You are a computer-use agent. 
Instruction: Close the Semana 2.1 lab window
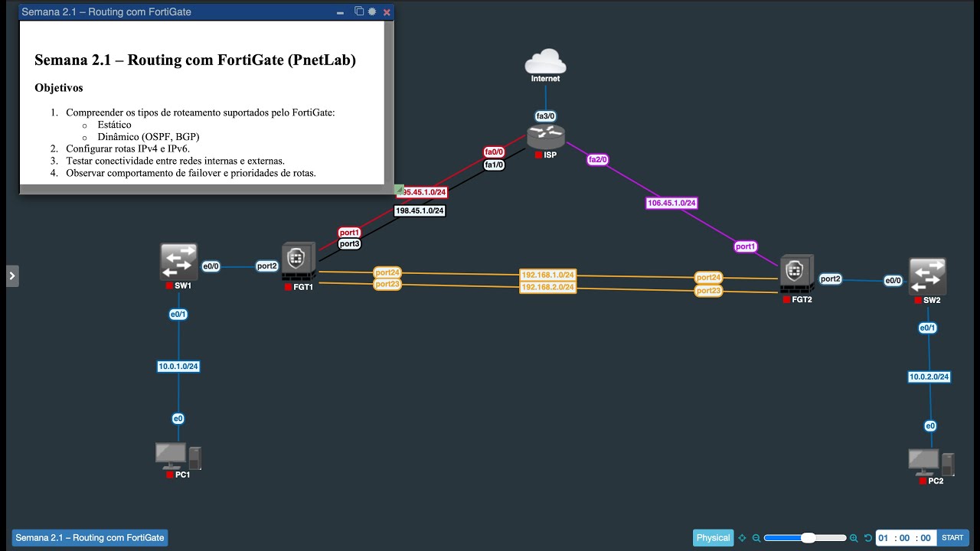coord(387,12)
